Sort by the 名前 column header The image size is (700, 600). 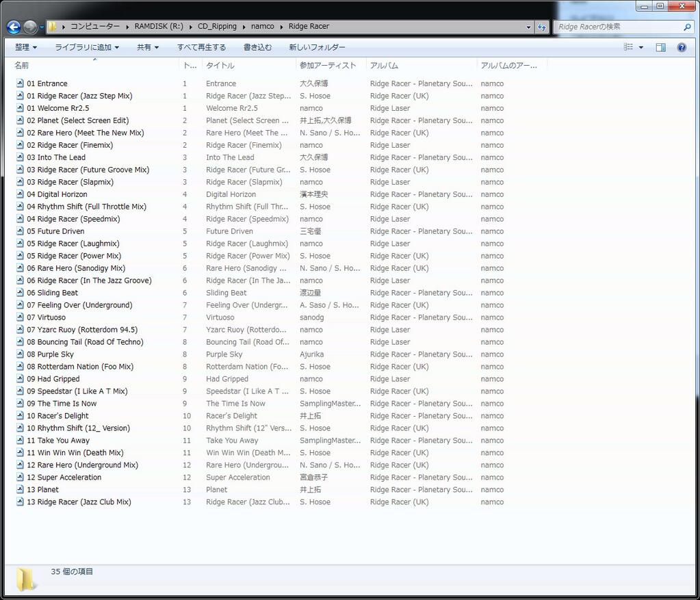[x=94, y=65]
